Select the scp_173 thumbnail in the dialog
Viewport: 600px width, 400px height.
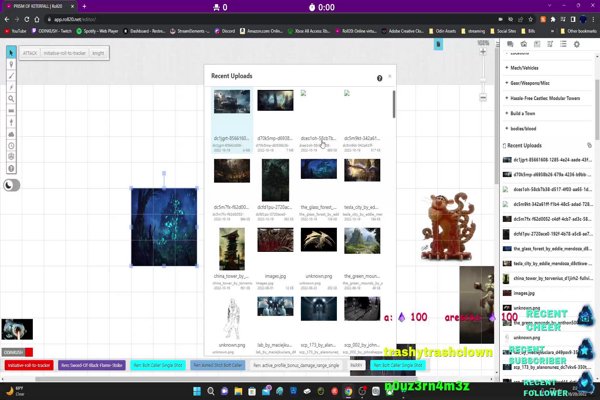(x=319, y=309)
